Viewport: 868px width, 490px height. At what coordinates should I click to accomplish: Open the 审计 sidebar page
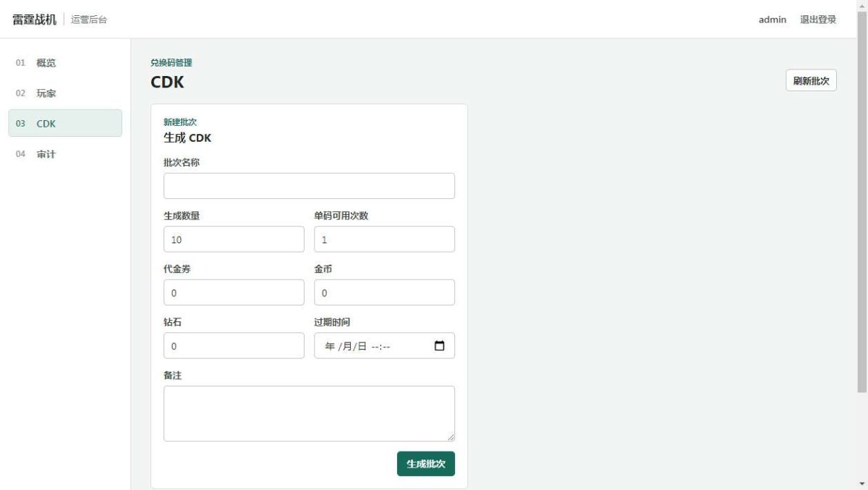(65, 154)
